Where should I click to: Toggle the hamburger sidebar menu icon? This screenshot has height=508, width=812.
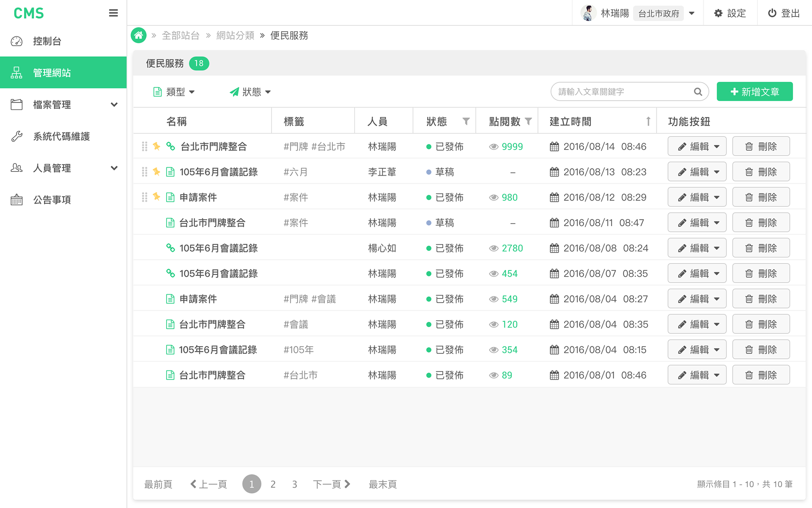(x=113, y=13)
